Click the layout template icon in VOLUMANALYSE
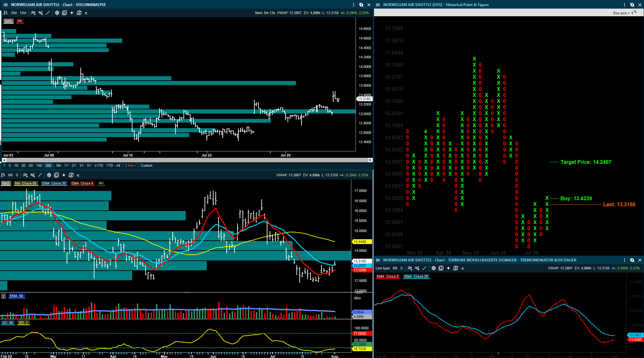The width and height of the screenshot is (644, 358). click(64, 13)
